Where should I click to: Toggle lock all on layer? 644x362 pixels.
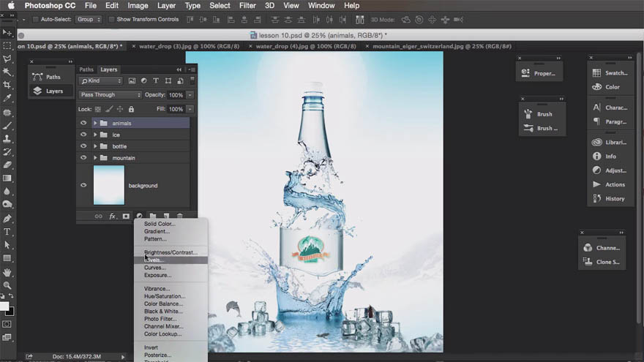click(131, 109)
